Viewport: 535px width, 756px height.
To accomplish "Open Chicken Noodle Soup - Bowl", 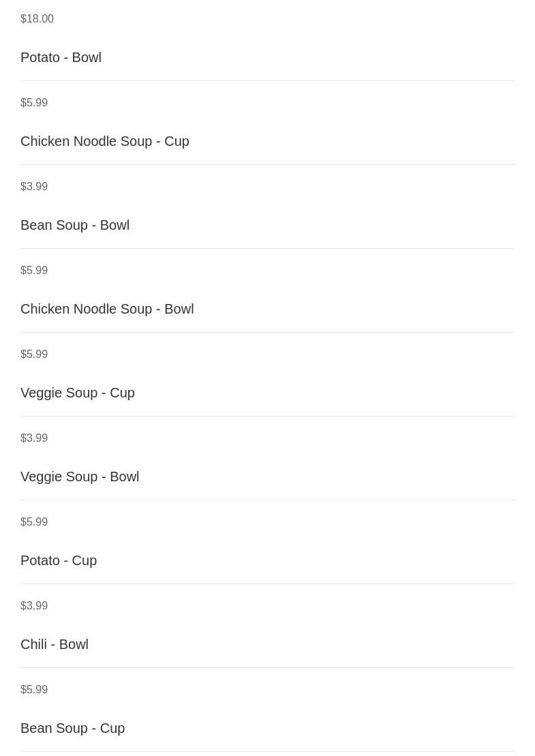I will click(107, 309).
